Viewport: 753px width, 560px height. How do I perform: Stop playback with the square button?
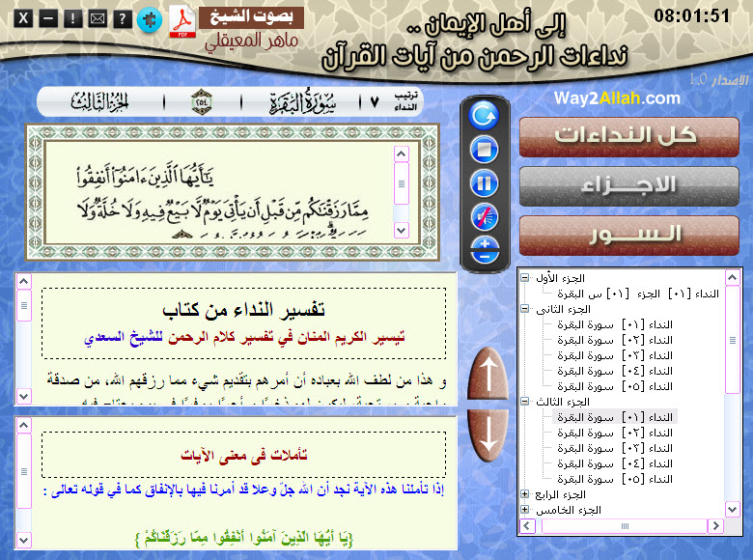click(484, 150)
